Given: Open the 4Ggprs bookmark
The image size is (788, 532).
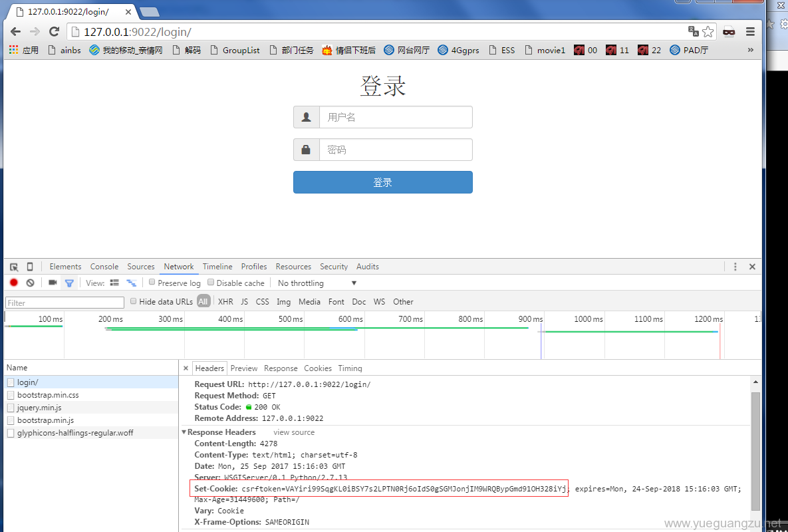Looking at the screenshot, I should [x=458, y=51].
